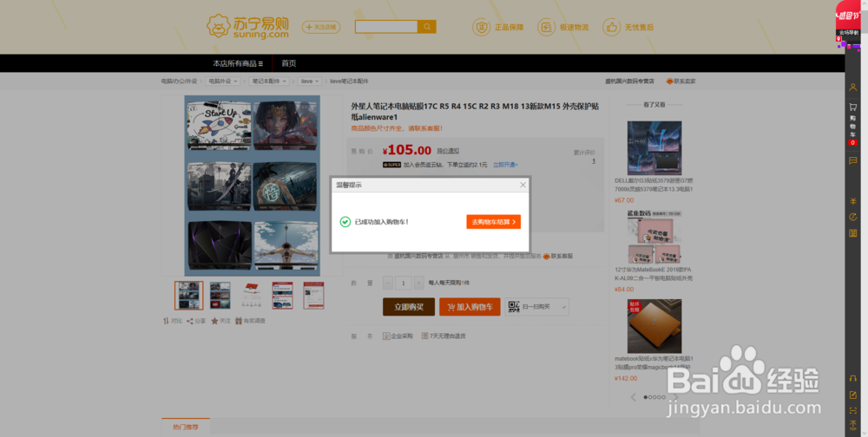Click previous arrow in the 看了又看 carousel
This screenshot has height=437, width=868.
coord(635,397)
